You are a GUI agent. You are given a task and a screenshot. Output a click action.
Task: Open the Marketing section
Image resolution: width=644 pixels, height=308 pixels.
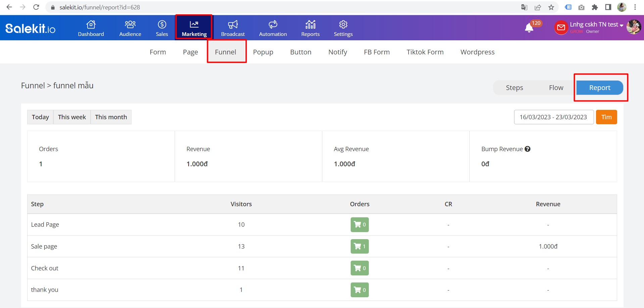click(x=194, y=28)
